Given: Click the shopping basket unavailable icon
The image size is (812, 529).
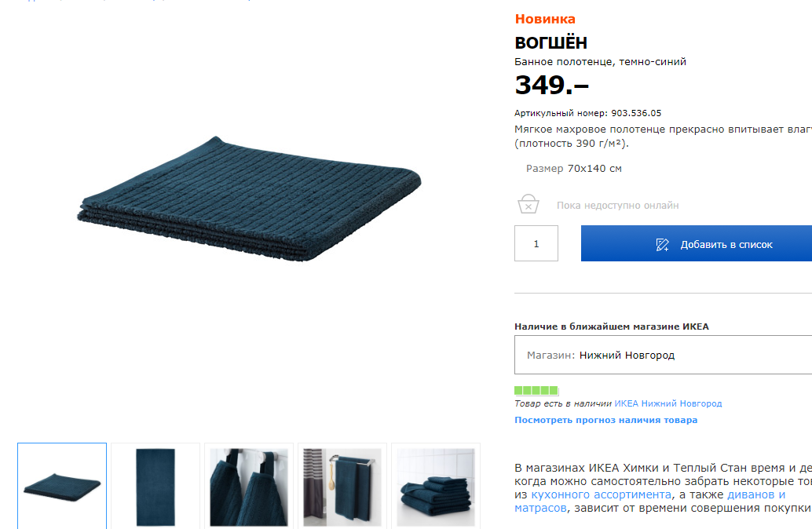Looking at the screenshot, I should tap(529, 204).
